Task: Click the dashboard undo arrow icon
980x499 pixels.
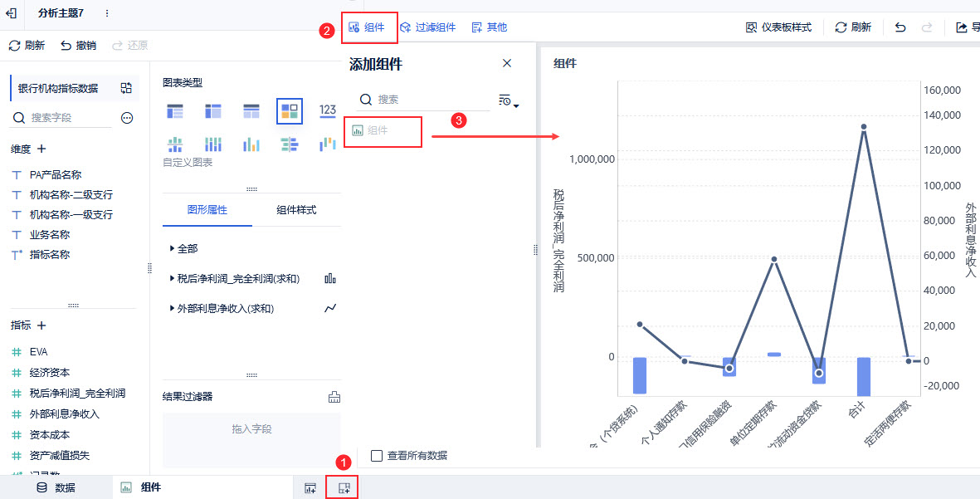Action: [900, 27]
